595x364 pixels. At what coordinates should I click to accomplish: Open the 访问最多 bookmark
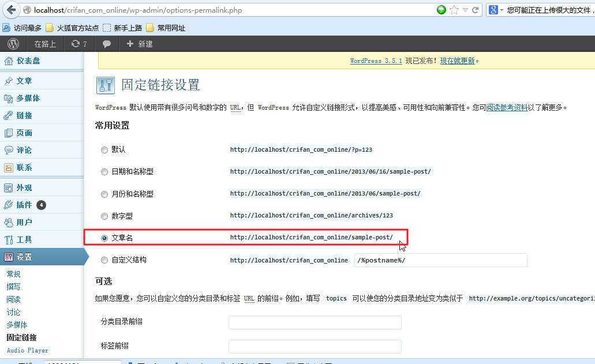(x=23, y=28)
